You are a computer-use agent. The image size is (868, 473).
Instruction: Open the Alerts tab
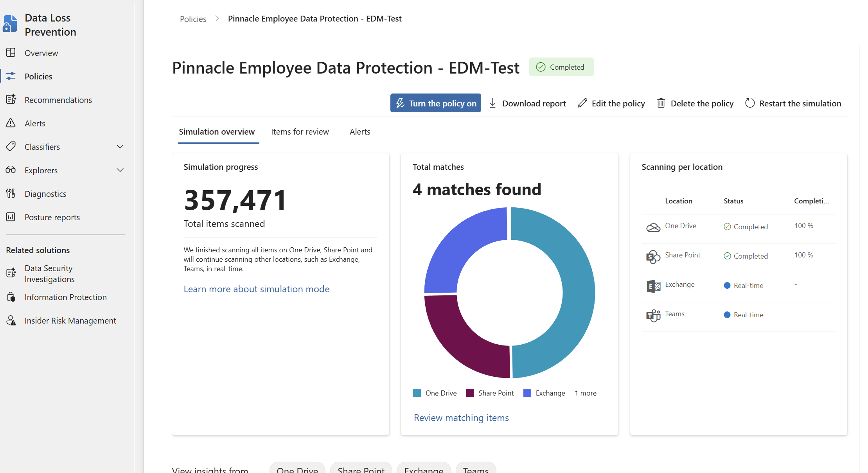[x=359, y=132]
